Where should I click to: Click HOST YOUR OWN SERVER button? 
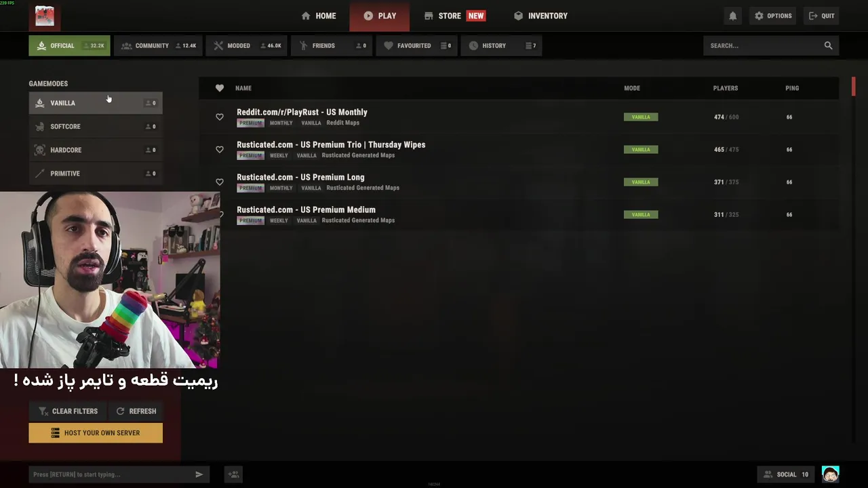tap(96, 433)
